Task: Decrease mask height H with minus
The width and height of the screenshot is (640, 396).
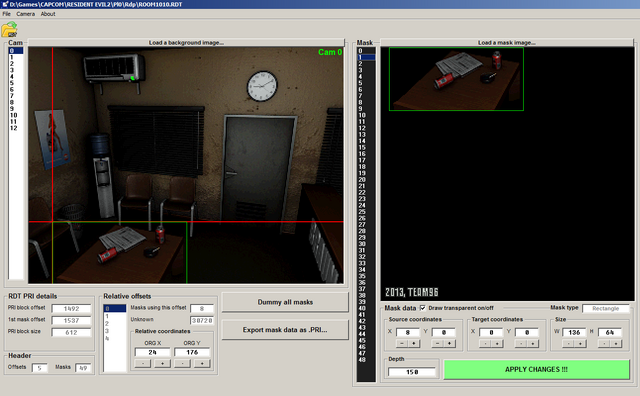Action: pyautogui.click(x=604, y=344)
